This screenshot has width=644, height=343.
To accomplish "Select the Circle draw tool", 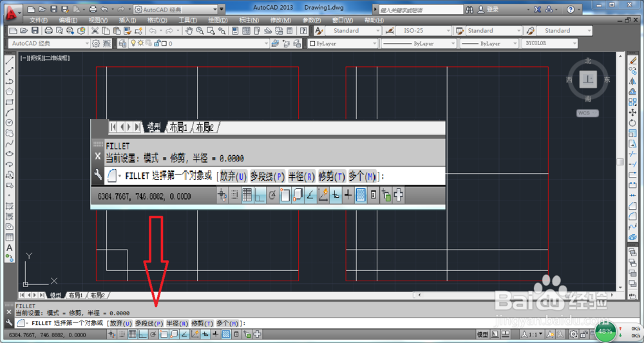I will tap(10, 123).
